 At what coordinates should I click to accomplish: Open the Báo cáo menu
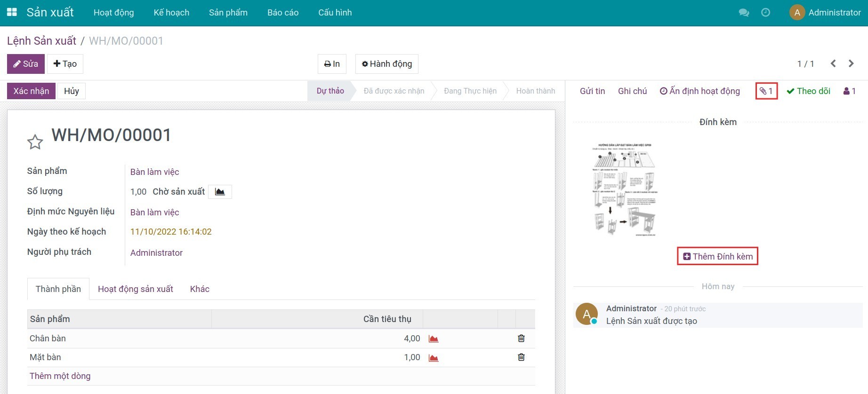[x=283, y=13]
